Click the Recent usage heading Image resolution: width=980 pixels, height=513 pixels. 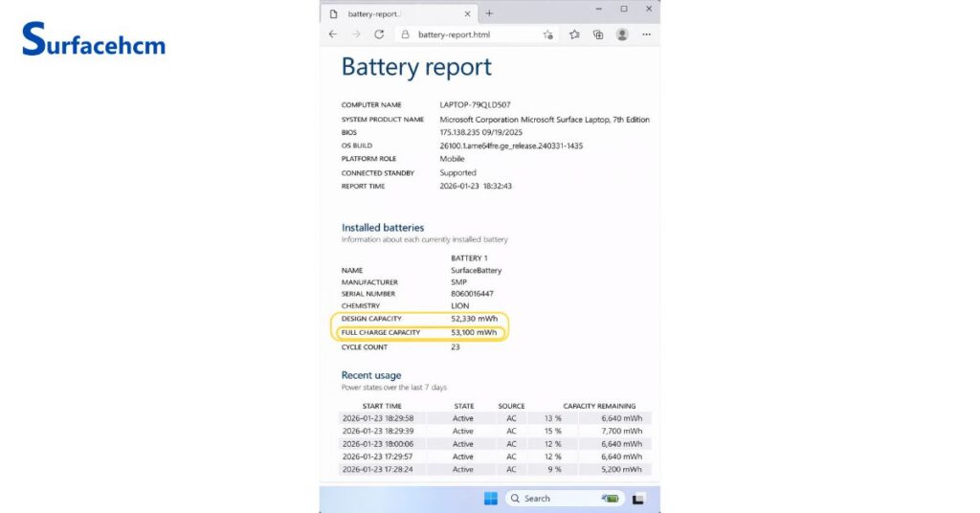(371, 375)
